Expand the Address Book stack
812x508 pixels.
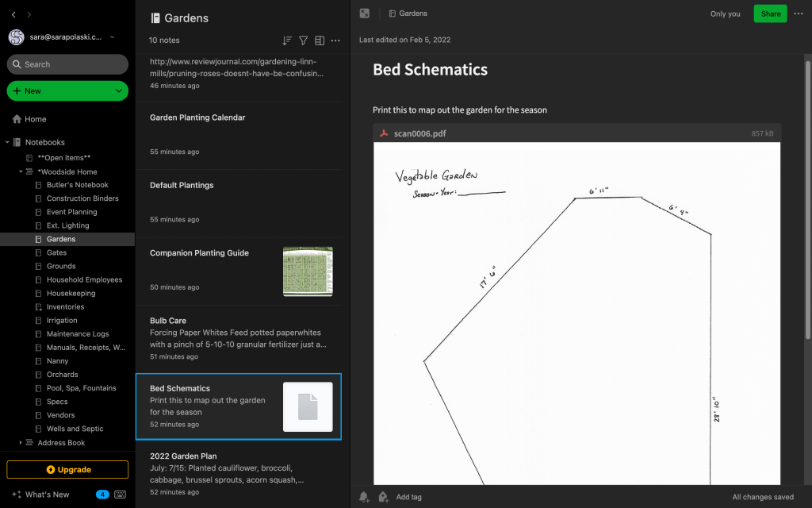coord(21,443)
